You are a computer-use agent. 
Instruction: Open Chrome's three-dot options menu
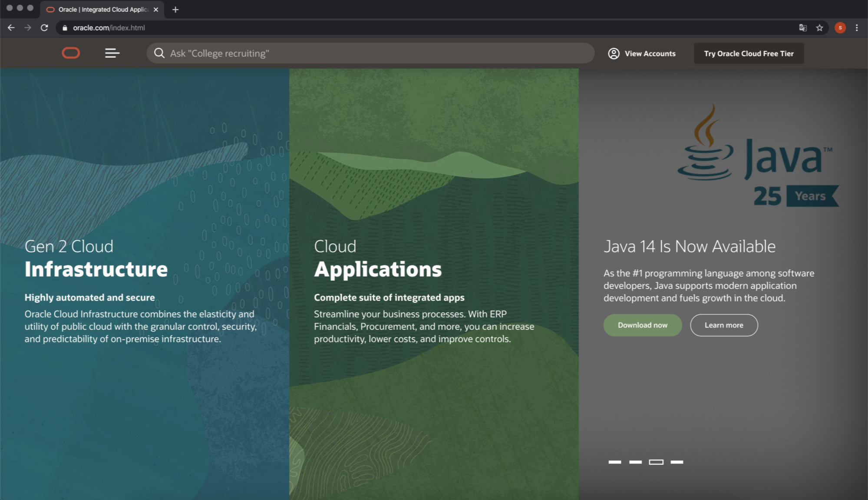[x=857, y=28]
